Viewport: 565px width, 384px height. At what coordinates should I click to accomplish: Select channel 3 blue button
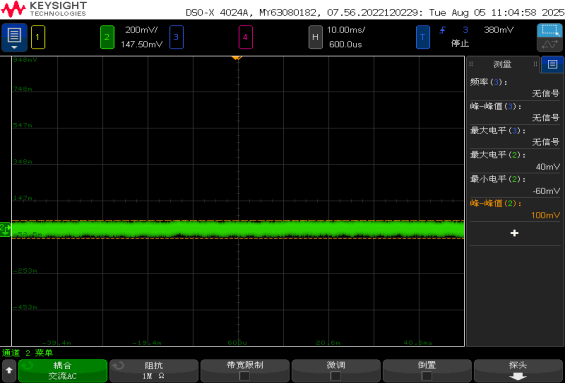[176, 37]
